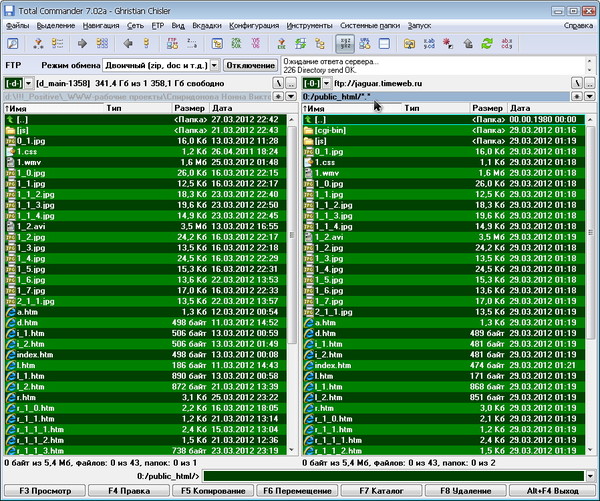Open left panel directory history arrow
The width and height of the screenshot is (600, 501).
(x=292, y=96)
